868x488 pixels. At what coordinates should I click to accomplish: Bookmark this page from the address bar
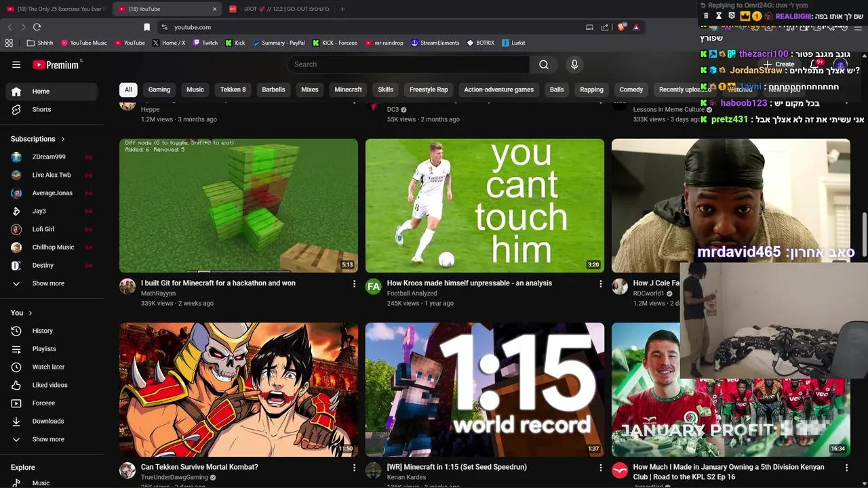pos(146,27)
